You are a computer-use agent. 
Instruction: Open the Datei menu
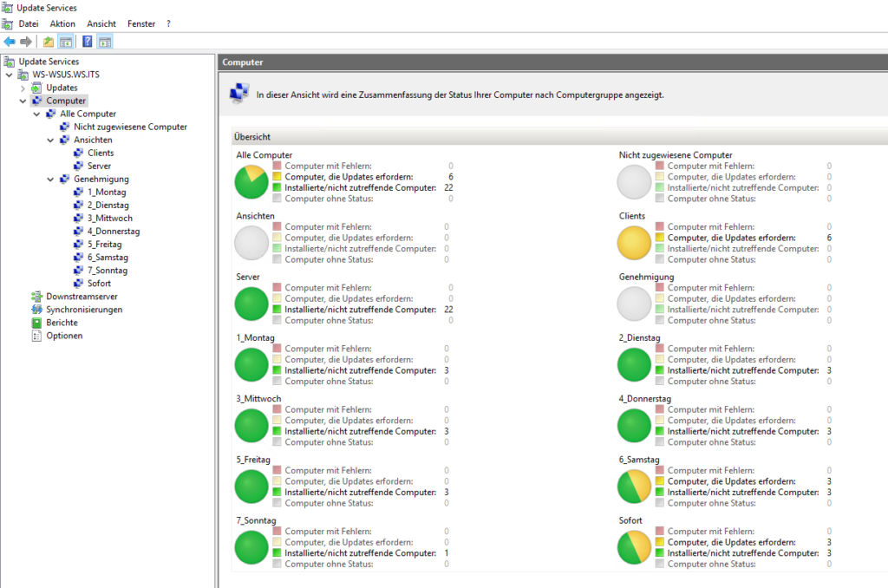[29, 23]
